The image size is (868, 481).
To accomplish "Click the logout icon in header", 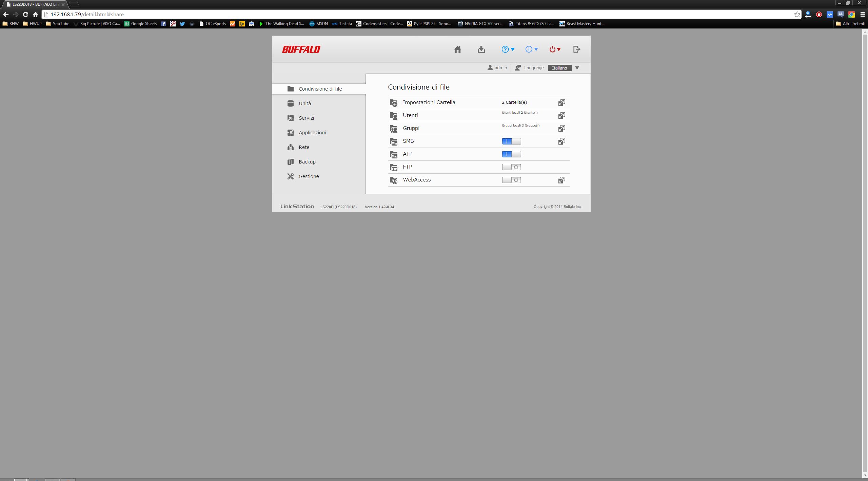I will coord(576,50).
